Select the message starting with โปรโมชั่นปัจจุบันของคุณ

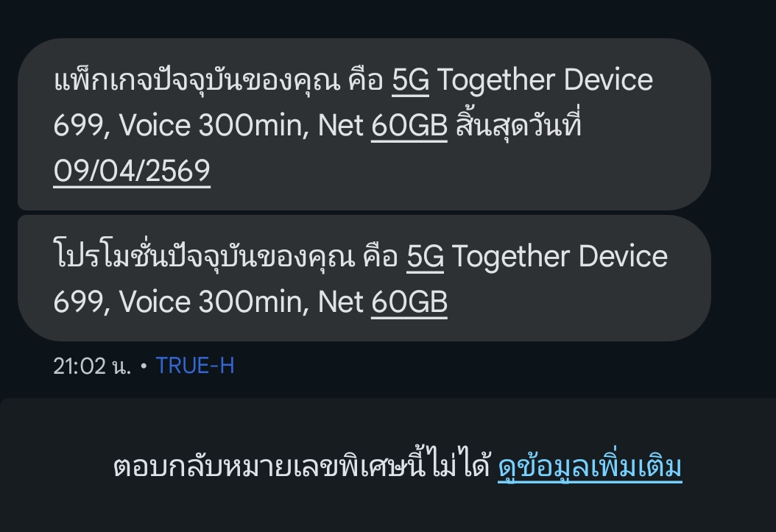click(x=364, y=278)
